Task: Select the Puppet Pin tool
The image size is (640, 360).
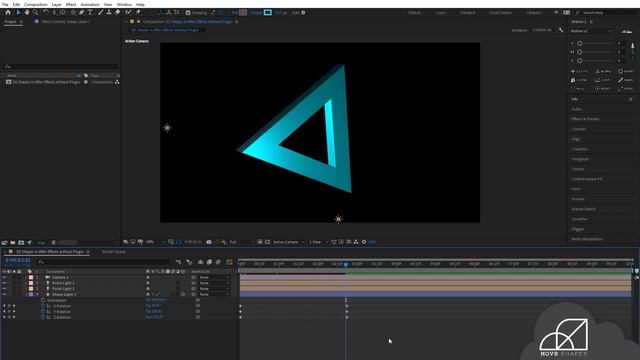Action: (x=138, y=13)
